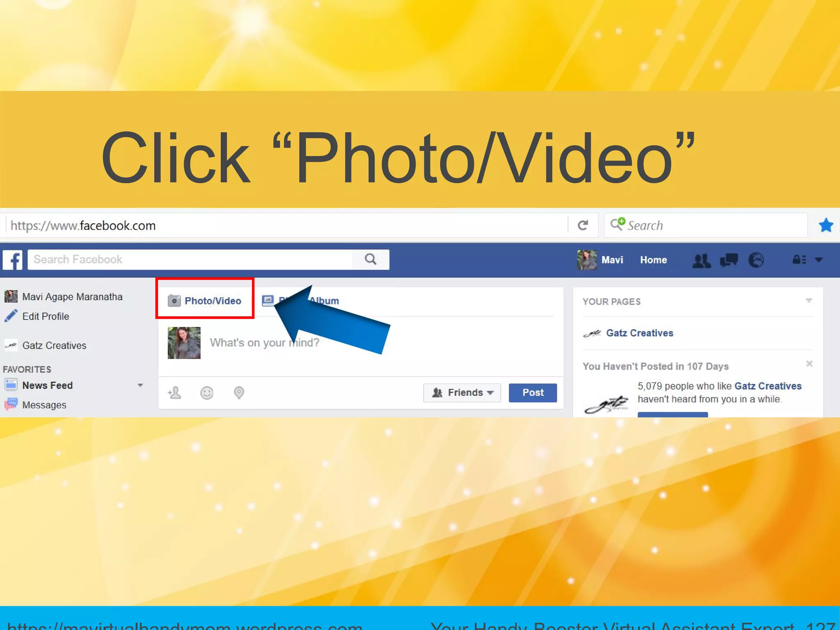
Task: Click the Facebook logo icon
Action: pos(13,260)
